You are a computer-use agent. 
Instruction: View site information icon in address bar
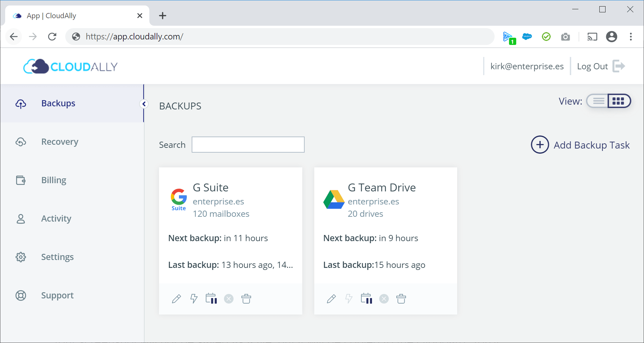tap(76, 37)
